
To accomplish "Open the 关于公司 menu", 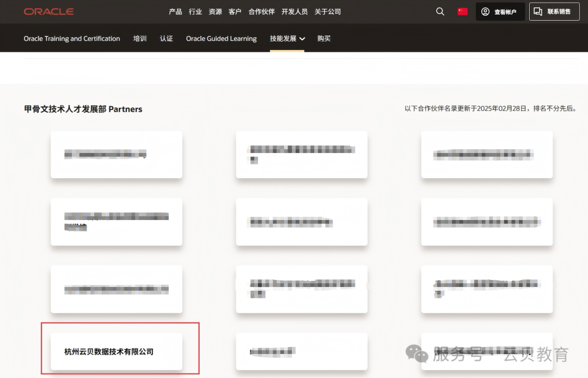I will (x=327, y=11).
